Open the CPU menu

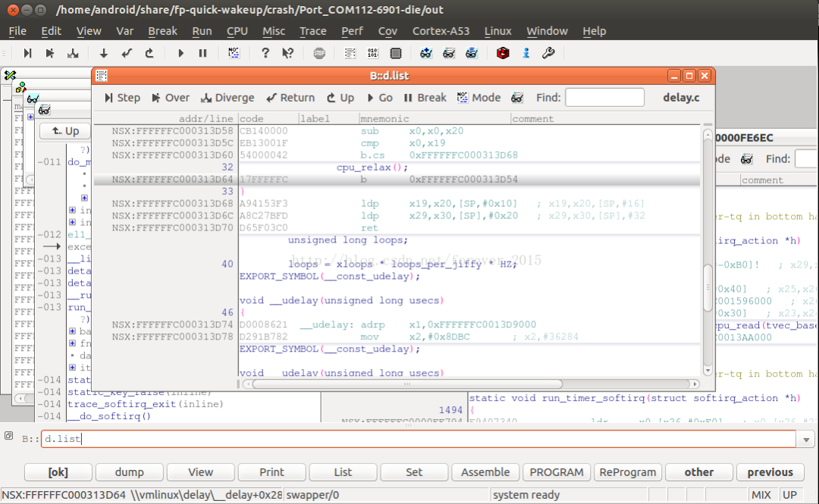(237, 31)
